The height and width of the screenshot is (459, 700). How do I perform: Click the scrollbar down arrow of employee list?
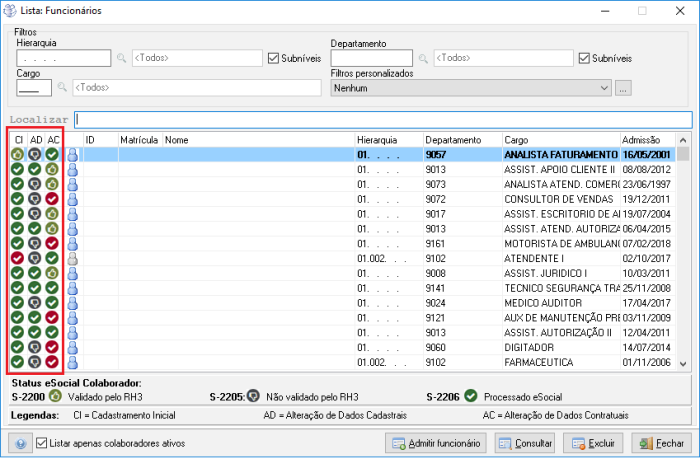coord(684,363)
